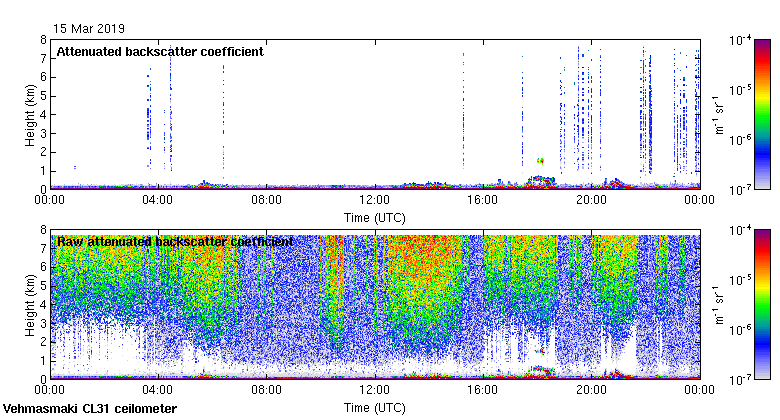Click the 10⁻⁷ label on top colorbar

(740, 190)
